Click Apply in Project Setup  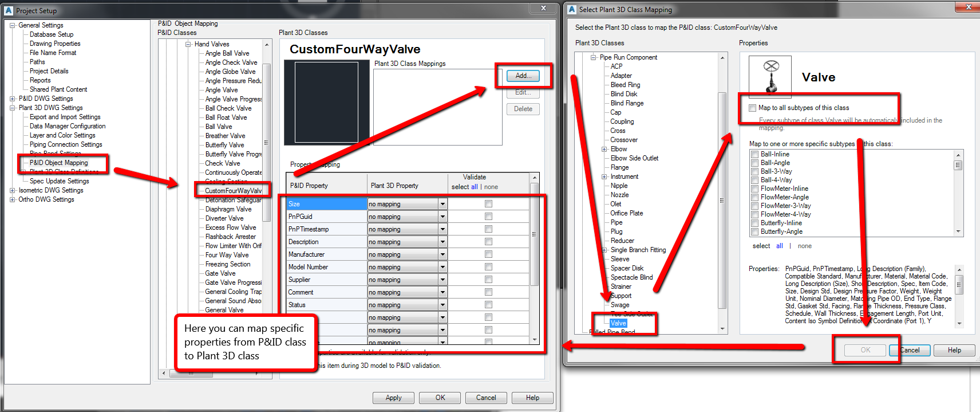pos(393,398)
